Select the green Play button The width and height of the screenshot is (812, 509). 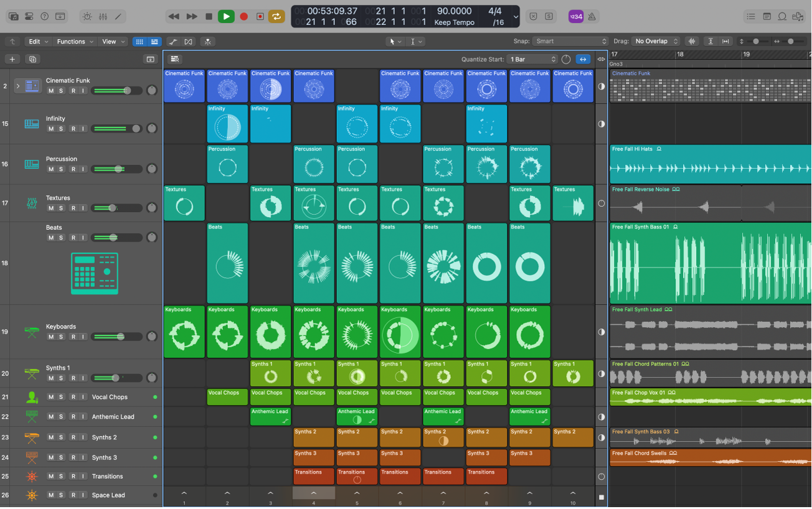(x=226, y=16)
